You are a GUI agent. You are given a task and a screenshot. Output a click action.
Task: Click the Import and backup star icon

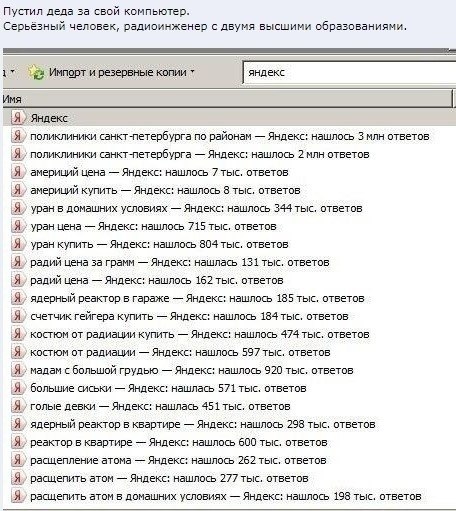click(x=36, y=72)
